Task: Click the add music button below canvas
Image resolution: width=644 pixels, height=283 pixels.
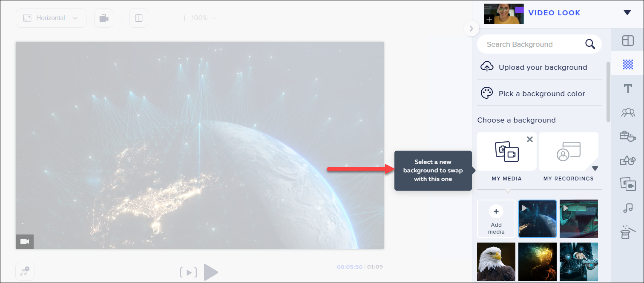Action: [x=25, y=271]
